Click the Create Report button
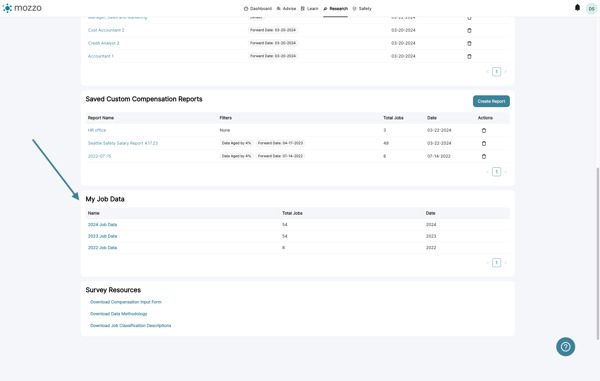The height and width of the screenshot is (381, 600). pos(491,101)
